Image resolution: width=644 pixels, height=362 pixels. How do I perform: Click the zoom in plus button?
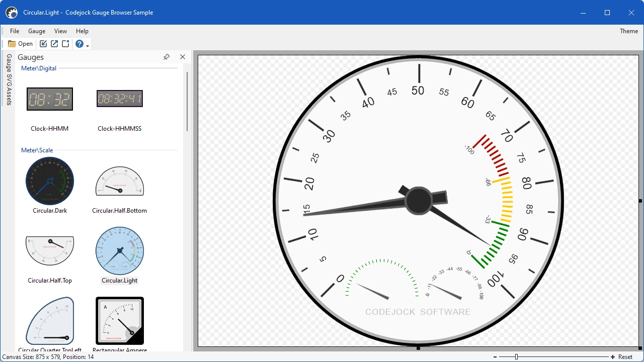[612, 357]
